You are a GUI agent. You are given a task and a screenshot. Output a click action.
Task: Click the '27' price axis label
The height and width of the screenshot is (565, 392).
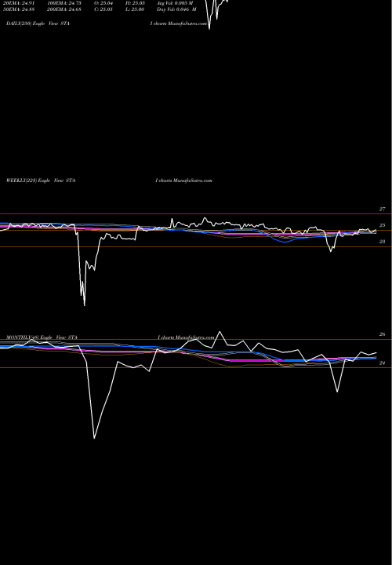[x=382, y=209]
